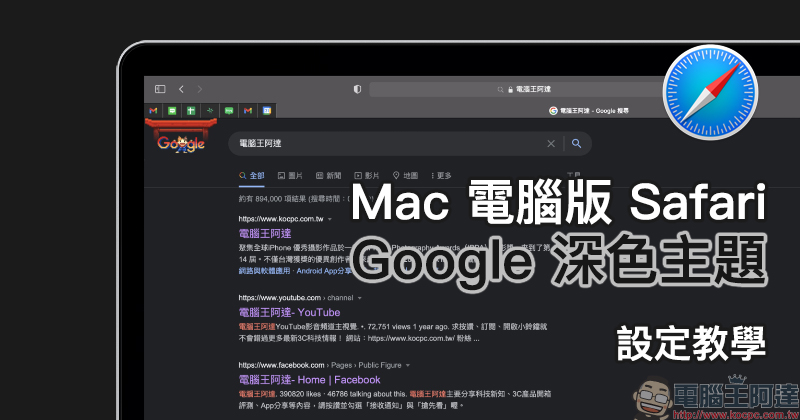The width and height of the screenshot is (800, 420).
Task: Open the green pinwheel pinned tab
Action: click(210, 110)
